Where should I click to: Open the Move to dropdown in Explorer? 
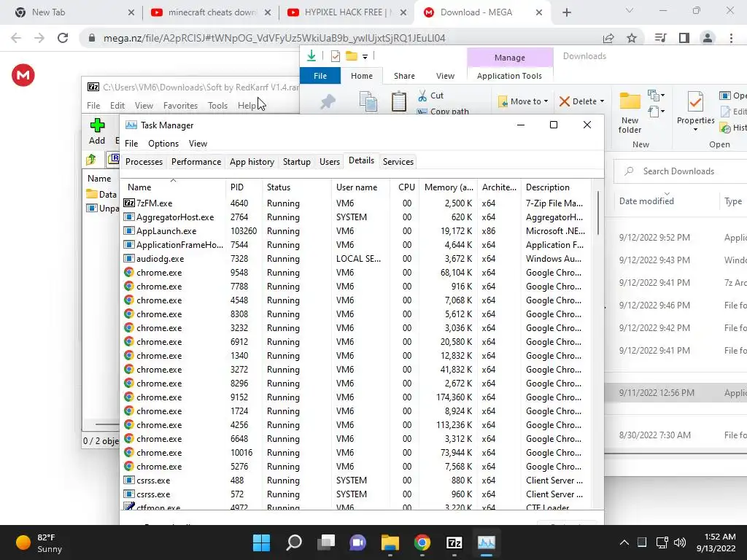[x=523, y=101]
